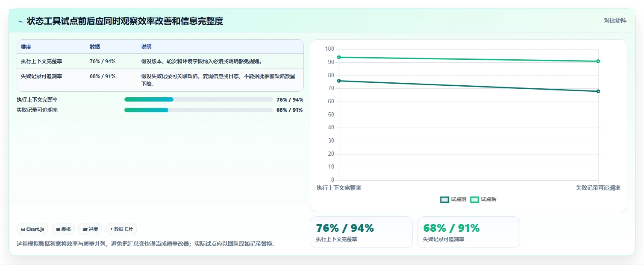Image resolution: width=644 pixels, height=265 pixels.
Task: Click the 68% / 91% data card
Action: pyautogui.click(x=468, y=232)
